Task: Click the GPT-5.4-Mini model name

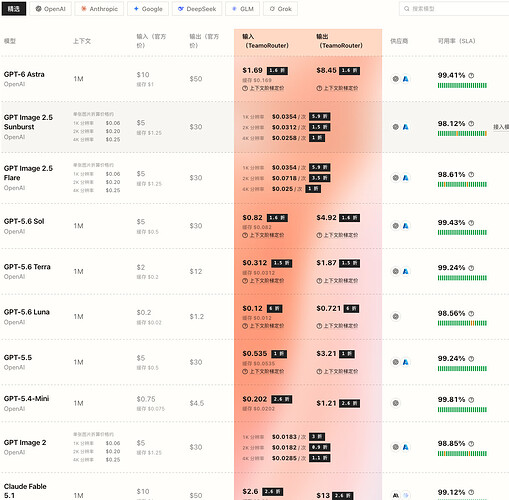Action: pyautogui.click(x=26, y=399)
